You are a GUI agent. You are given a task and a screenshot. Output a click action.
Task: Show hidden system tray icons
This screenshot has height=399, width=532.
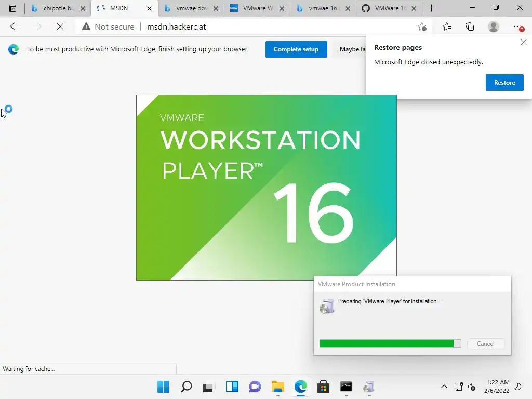click(444, 387)
